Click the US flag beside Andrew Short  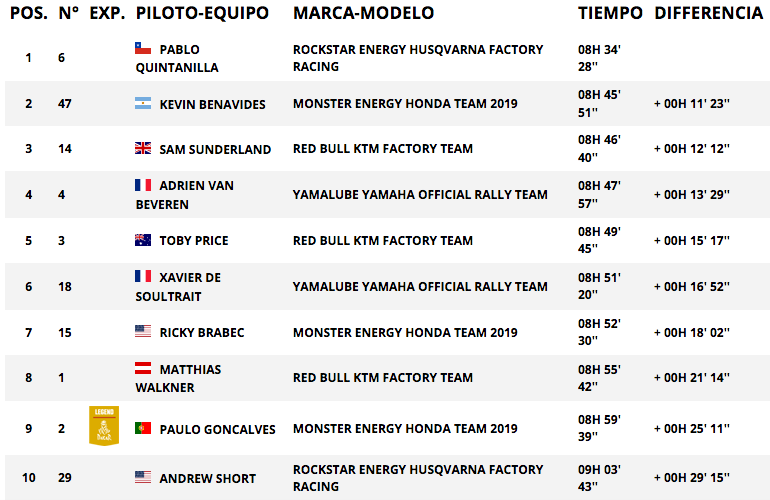click(143, 477)
